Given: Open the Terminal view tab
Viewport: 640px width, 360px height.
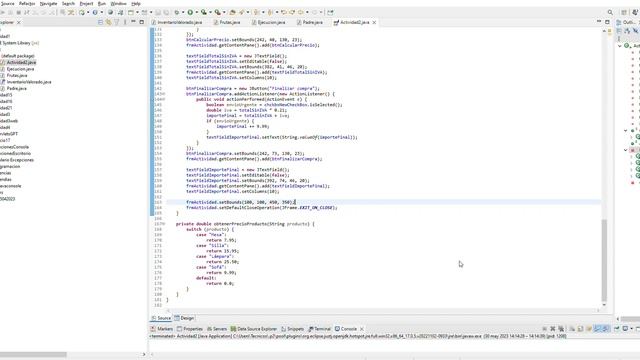Looking at the screenshot, I should coord(320,329).
